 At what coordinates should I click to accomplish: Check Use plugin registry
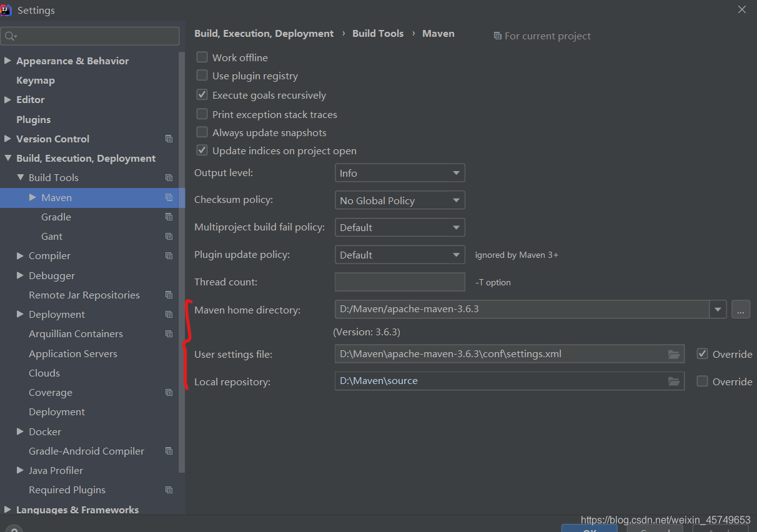(202, 76)
